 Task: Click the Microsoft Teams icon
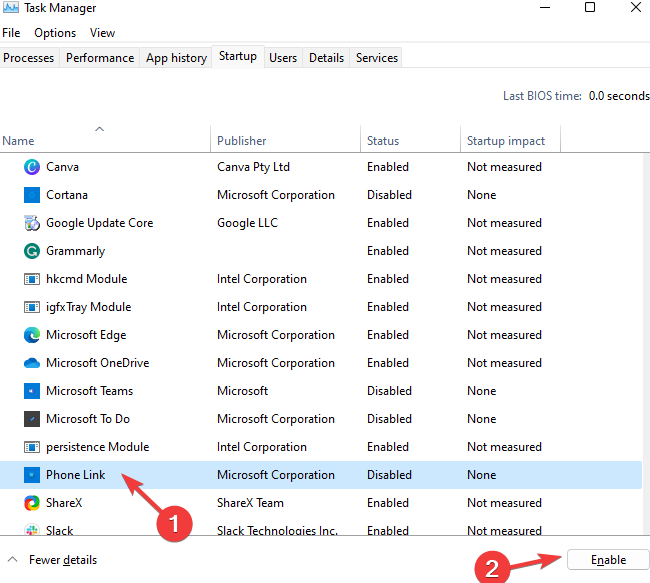point(31,391)
